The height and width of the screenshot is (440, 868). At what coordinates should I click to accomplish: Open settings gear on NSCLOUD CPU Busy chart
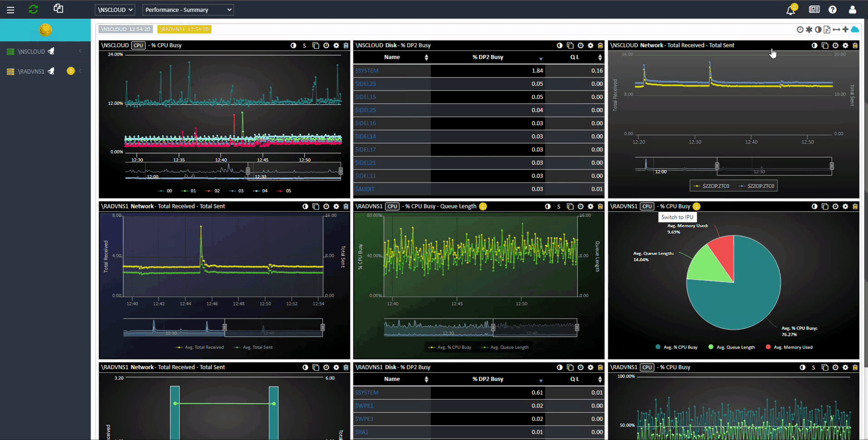[x=336, y=45]
